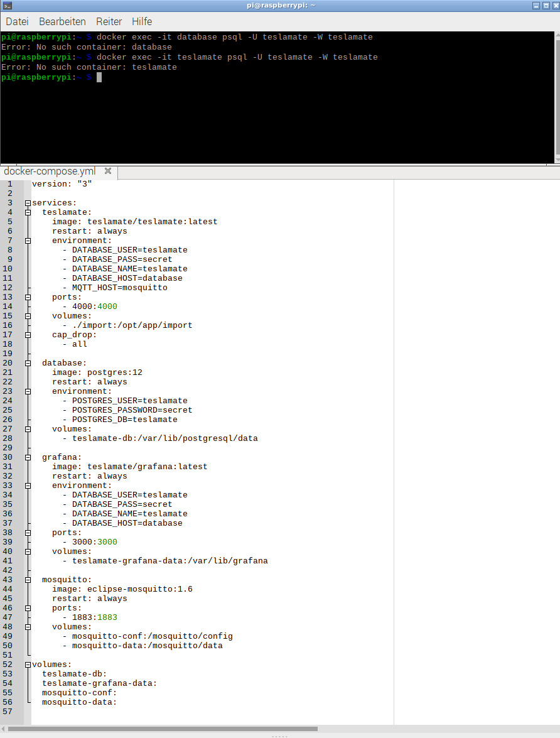Image resolution: width=560 pixels, height=738 pixels.
Task: Collapse the teslamate service fold marker
Action: pyautogui.click(x=28, y=213)
